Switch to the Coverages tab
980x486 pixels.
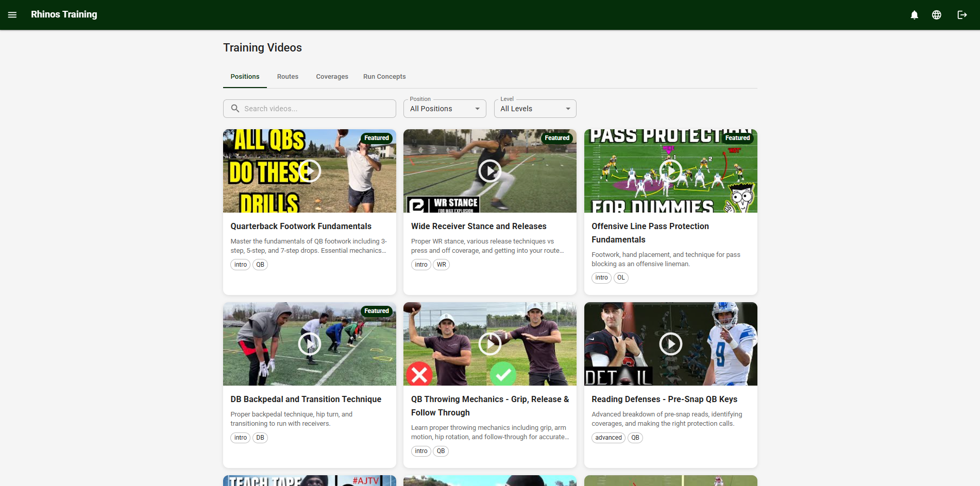[332, 77]
